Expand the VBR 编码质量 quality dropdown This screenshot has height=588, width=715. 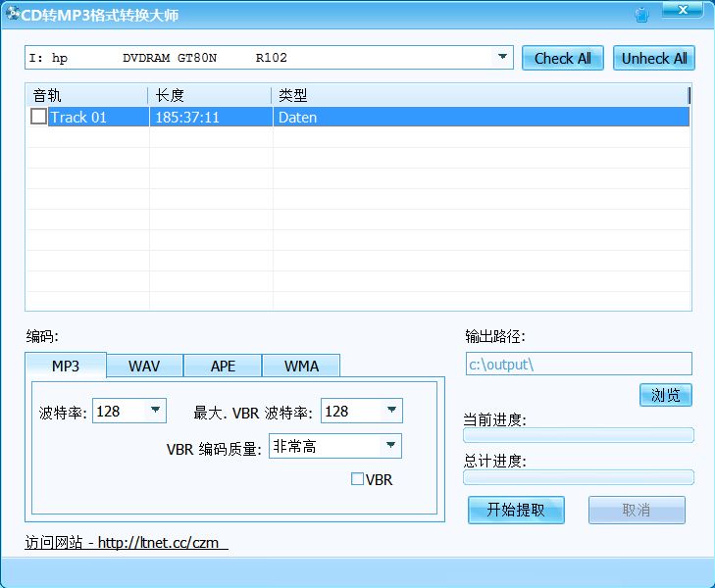(390, 446)
